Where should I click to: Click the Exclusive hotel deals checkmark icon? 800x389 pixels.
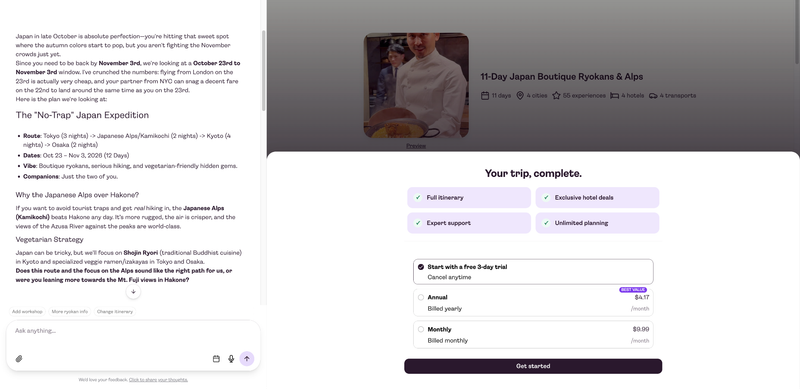pos(546,198)
